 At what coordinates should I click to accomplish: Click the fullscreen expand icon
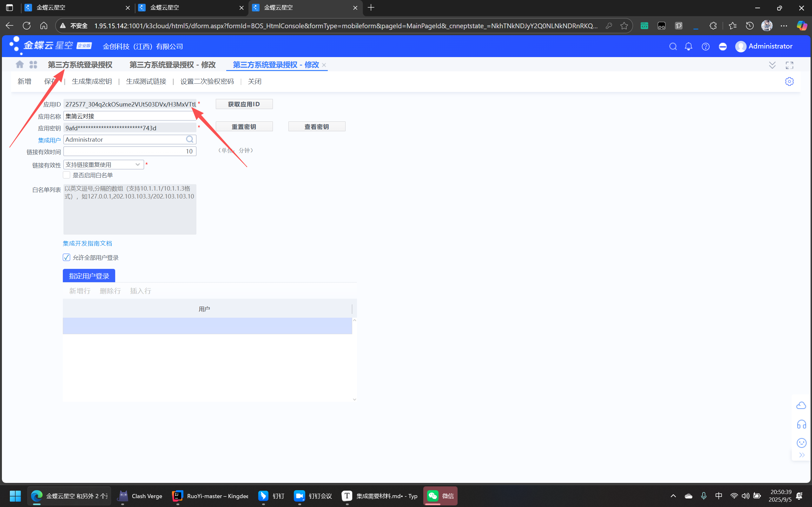click(x=789, y=65)
